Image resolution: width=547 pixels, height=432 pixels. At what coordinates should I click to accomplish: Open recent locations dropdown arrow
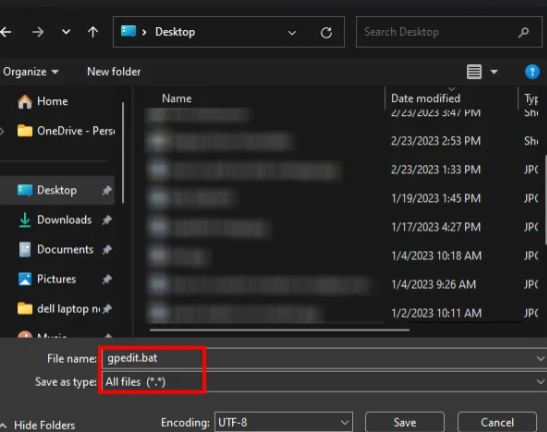coord(66,32)
